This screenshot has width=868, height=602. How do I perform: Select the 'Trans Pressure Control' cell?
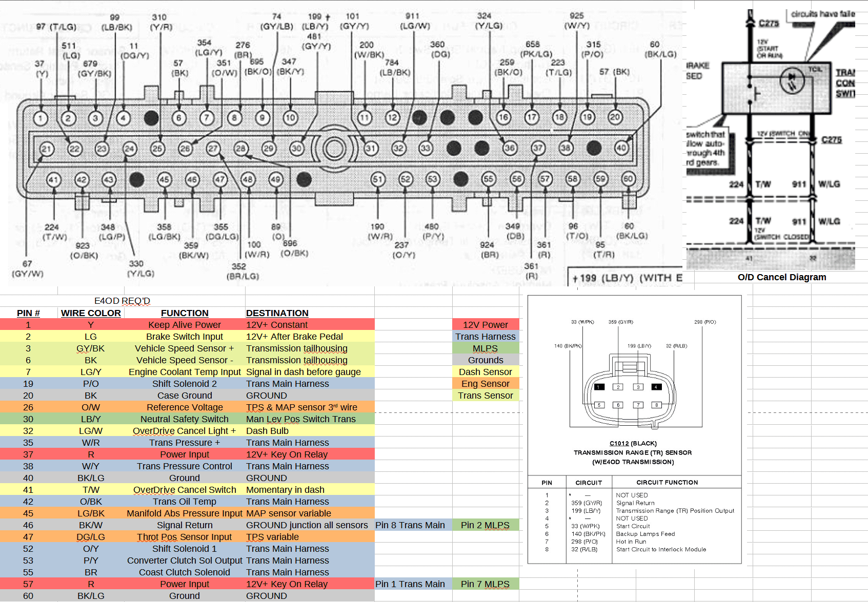[x=185, y=466]
